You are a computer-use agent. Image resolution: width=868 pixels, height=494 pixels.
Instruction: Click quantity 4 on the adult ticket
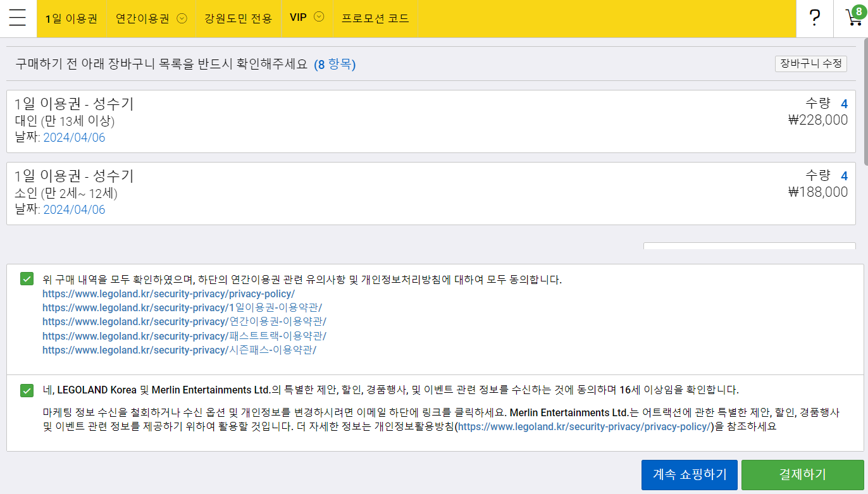(844, 103)
